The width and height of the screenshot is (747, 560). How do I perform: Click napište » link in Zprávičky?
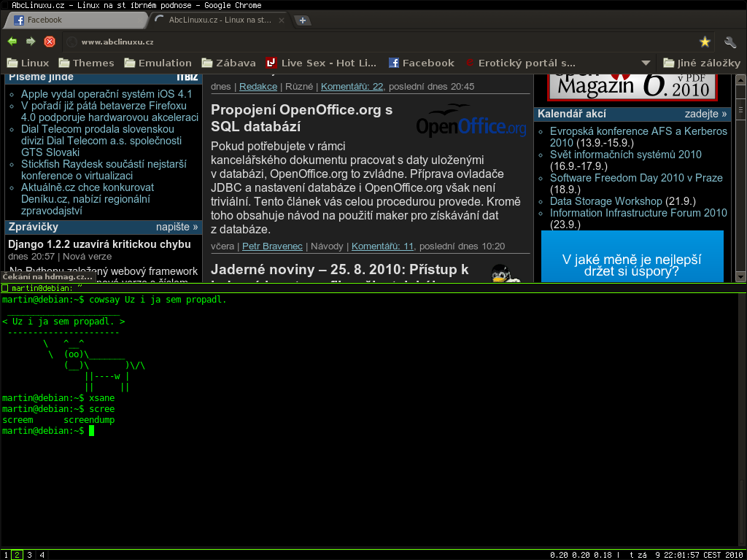[177, 227]
